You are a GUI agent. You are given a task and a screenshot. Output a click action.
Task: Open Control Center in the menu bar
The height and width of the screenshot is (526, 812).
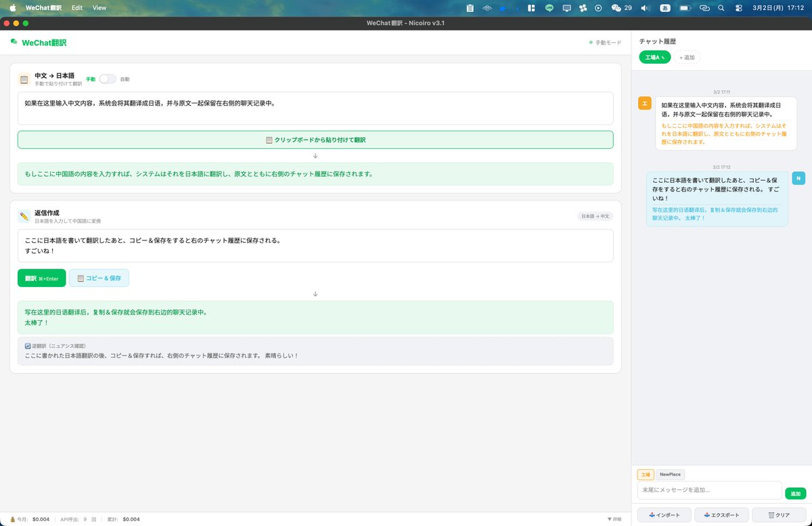(740, 8)
